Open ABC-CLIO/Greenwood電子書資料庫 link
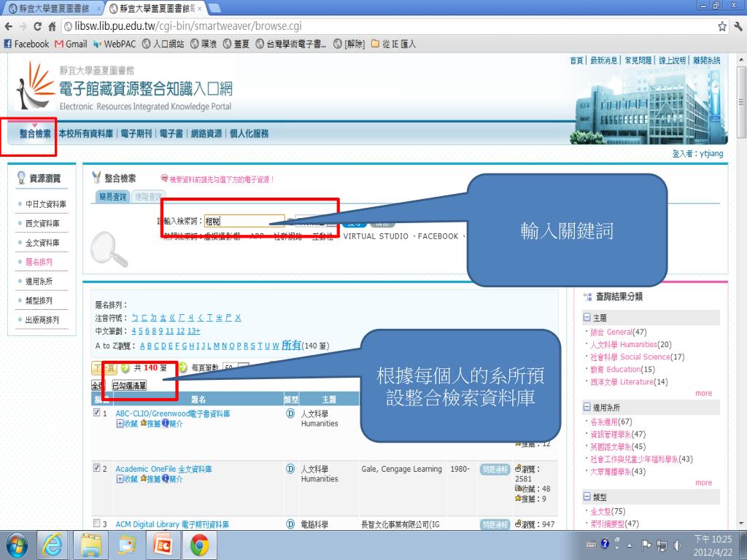The width and height of the screenshot is (747, 560). click(x=172, y=413)
